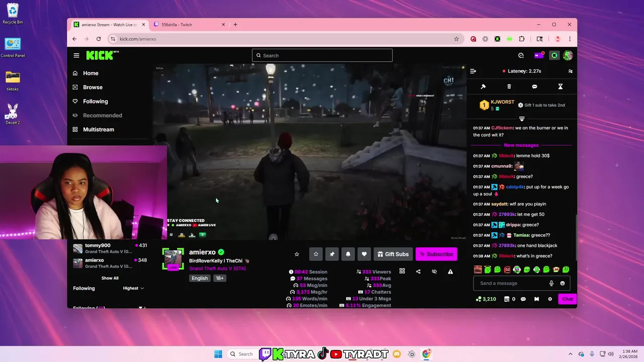Screen dimensions: 644x362
Task: Close the amierxo Stream tab
Action: tap(143, 25)
